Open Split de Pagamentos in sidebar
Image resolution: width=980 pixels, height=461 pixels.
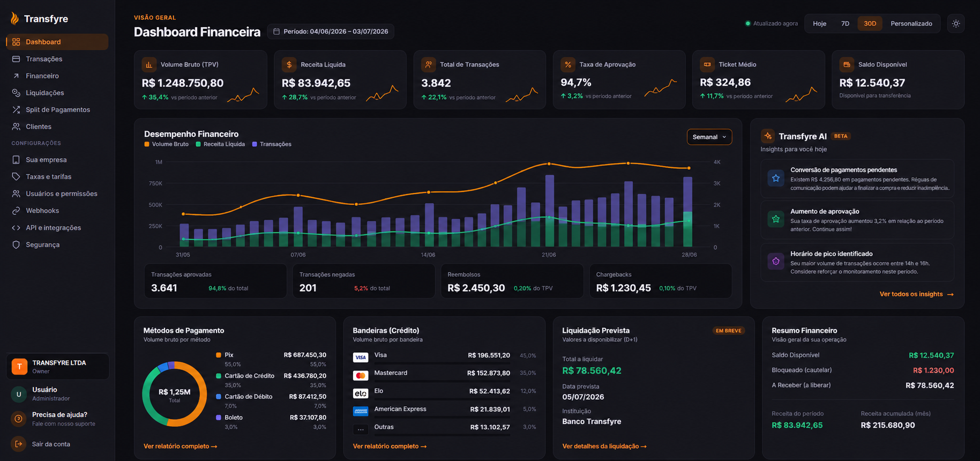57,110
